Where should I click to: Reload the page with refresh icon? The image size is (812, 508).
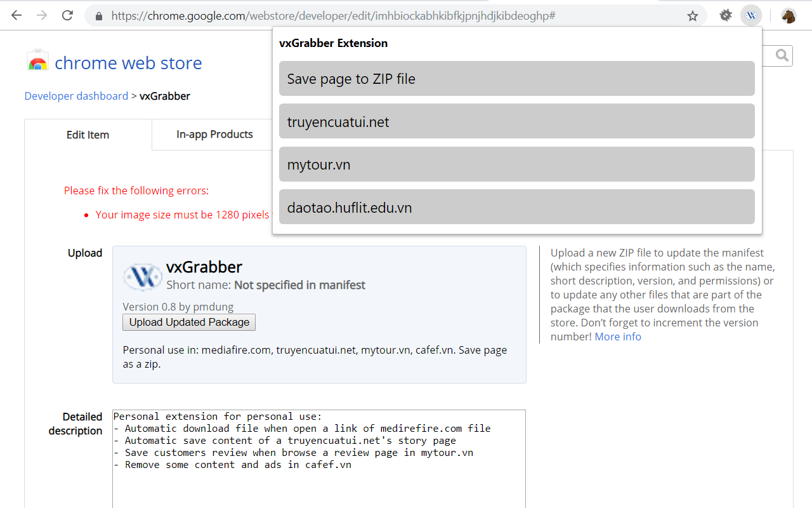pyautogui.click(x=67, y=15)
